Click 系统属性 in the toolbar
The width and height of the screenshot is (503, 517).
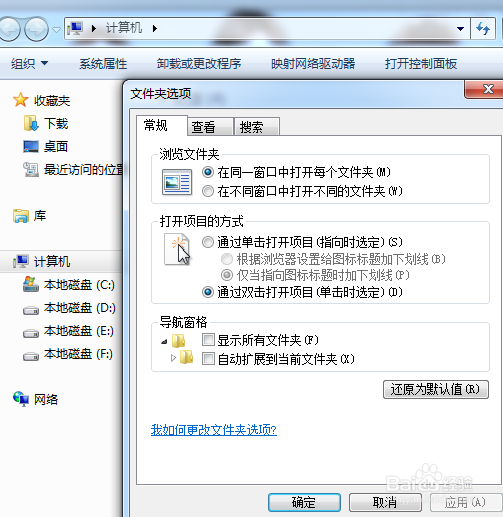point(103,63)
